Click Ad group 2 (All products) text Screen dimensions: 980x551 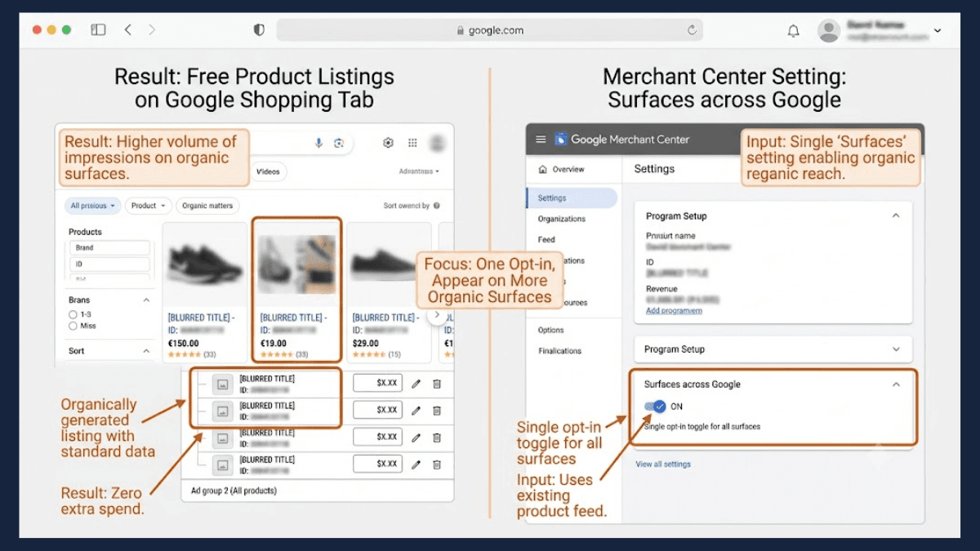click(234, 491)
